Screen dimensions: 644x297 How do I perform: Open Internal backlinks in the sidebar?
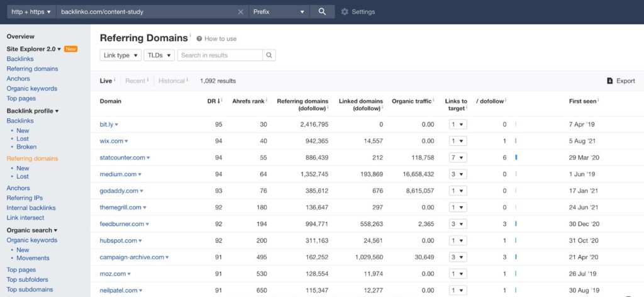tap(31, 208)
